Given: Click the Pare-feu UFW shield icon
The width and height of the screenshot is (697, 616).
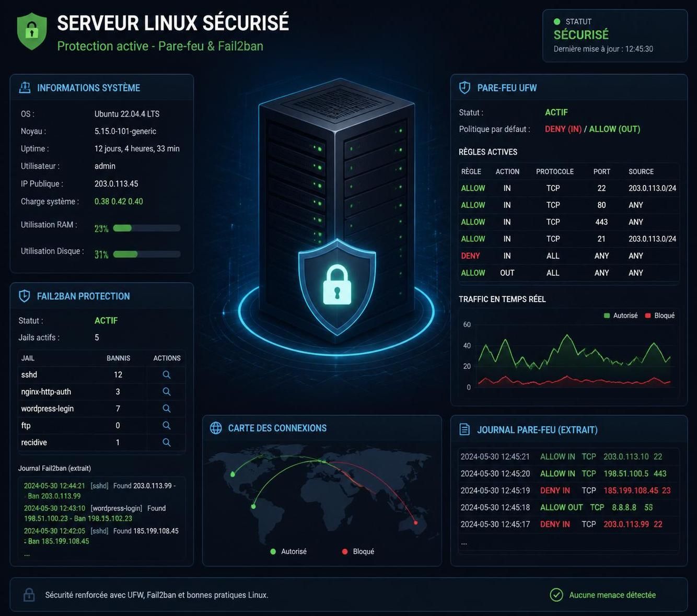Looking at the screenshot, I should [x=464, y=87].
